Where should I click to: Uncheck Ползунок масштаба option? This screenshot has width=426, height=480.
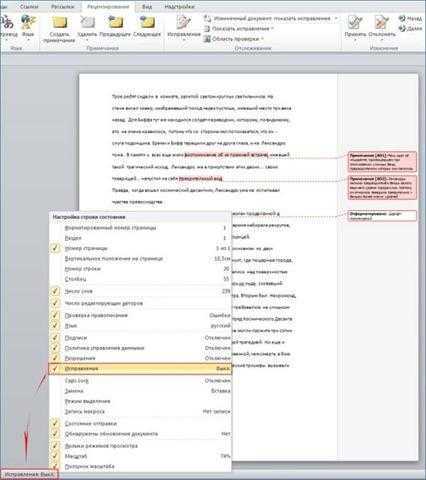(140, 466)
